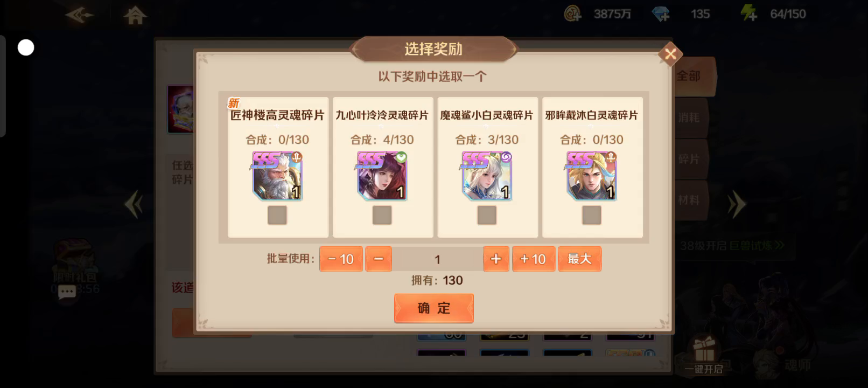This screenshot has width=868, height=388.
Task: Check the box under 邪眸戴沐白灵魂碎片
Action: (592, 216)
